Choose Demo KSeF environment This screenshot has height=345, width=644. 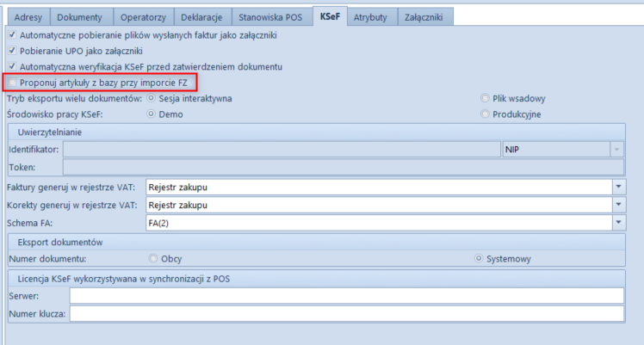coord(152,114)
